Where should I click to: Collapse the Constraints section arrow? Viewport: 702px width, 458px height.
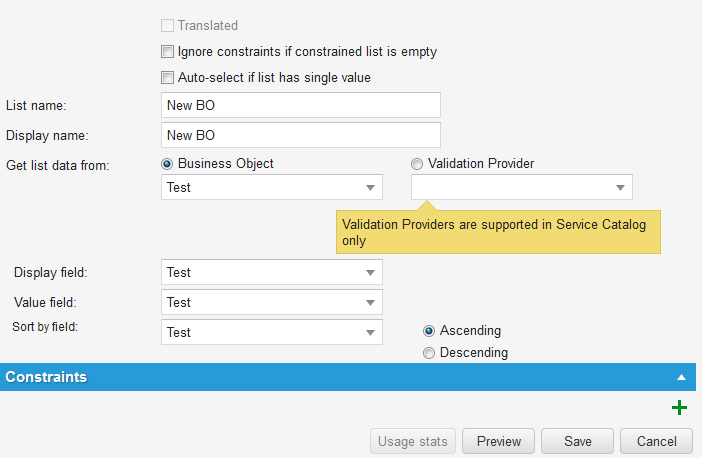click(x=681, y=378)
